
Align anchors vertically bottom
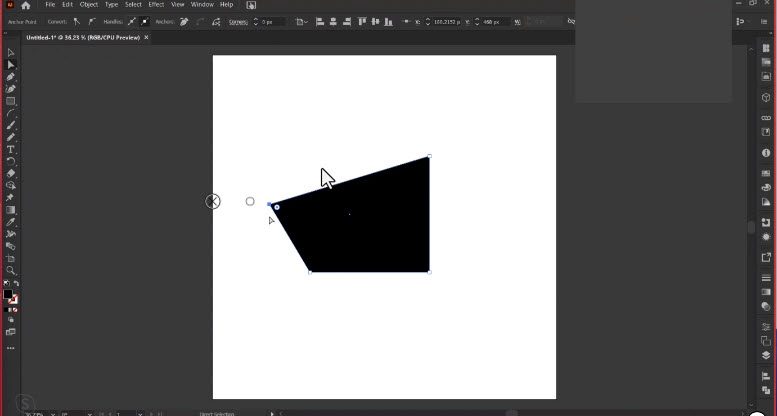[388, 21]
